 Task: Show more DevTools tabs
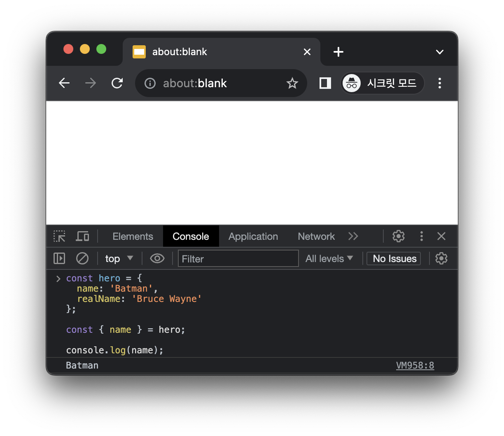pos(353,236)
